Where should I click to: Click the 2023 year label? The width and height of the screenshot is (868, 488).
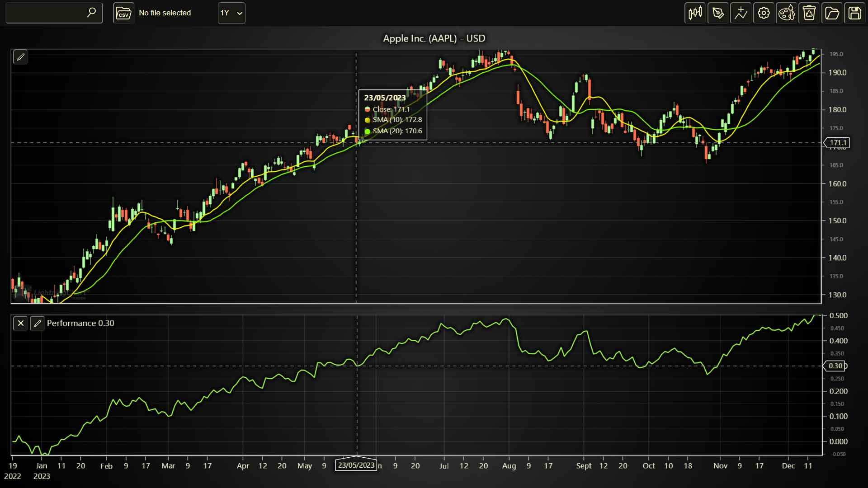tap(42, 476)
